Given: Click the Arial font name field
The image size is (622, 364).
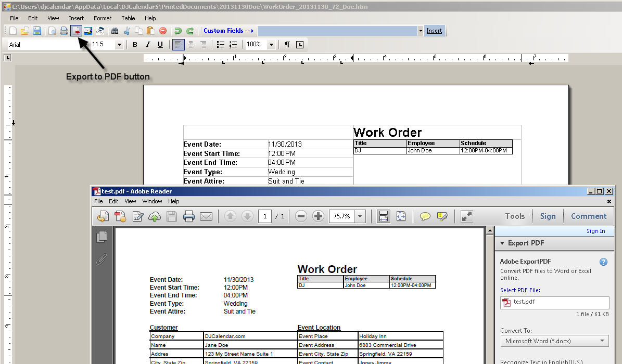Looking at the screenshot, I should pyautogui.click(x=46, y=45).
